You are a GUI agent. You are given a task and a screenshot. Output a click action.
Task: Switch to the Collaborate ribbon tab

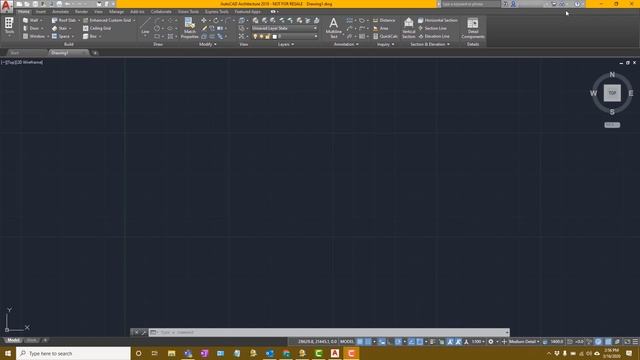[161, 12]
